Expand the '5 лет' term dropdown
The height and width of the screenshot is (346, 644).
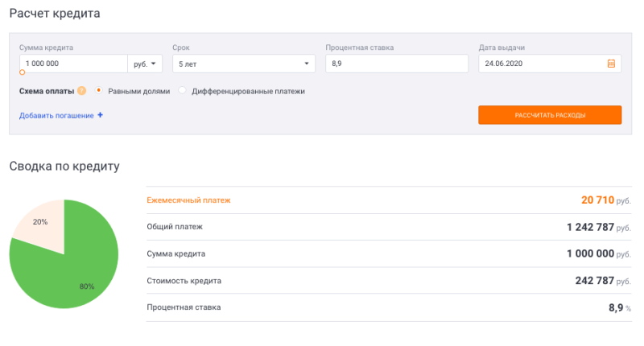point(244,64)
